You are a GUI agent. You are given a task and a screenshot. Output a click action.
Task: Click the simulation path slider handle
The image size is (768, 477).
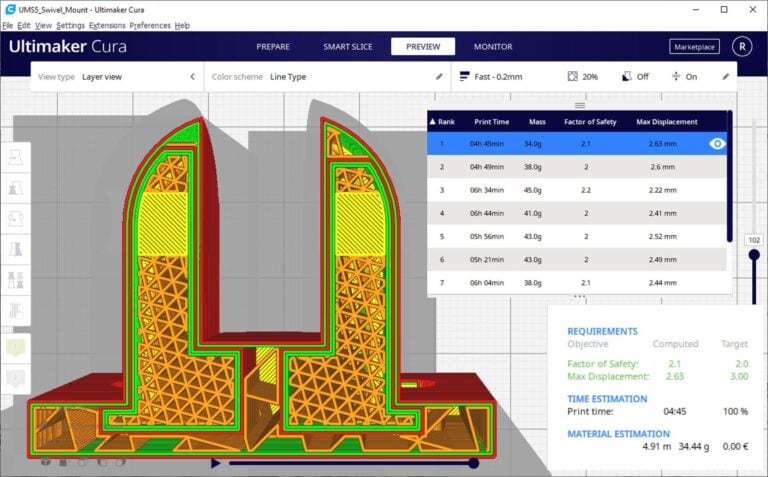pos(473,463)
